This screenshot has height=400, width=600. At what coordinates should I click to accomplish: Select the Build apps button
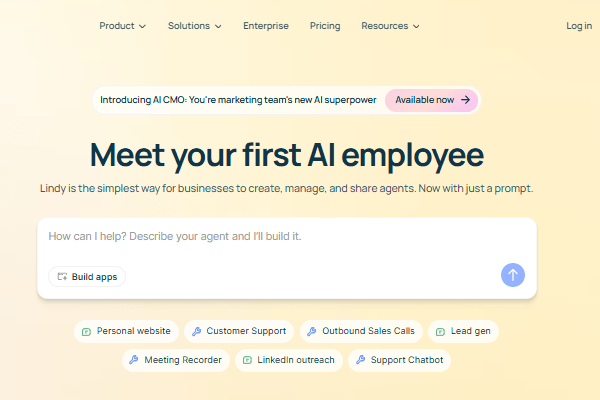[87, 276]
